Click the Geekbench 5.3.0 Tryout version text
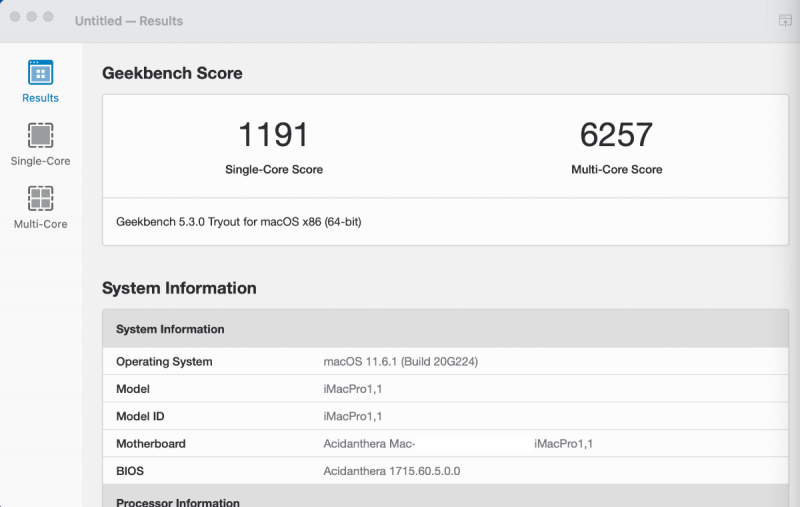The width and height of the screenshot is (800, 507). point(238,221)
